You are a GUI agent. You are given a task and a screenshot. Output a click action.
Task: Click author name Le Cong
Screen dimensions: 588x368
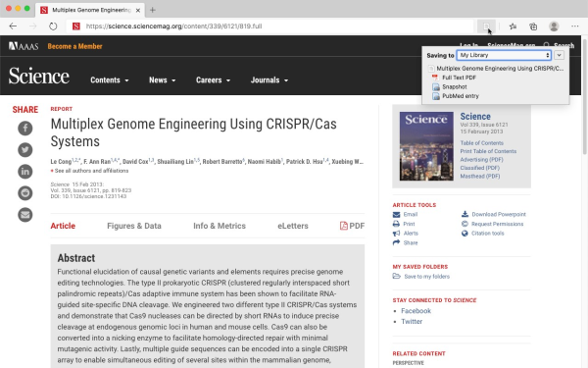[61, 162]
